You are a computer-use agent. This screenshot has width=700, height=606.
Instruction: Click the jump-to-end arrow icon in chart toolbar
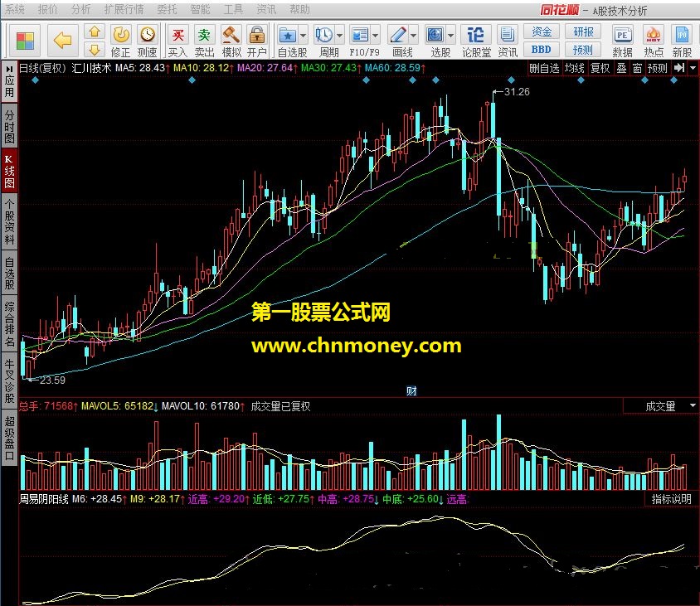coord(679,68)
